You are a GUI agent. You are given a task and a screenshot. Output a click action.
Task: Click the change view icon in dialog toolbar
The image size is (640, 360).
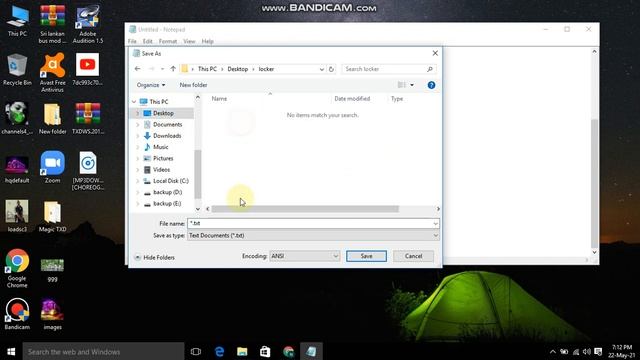pos(402,85)
